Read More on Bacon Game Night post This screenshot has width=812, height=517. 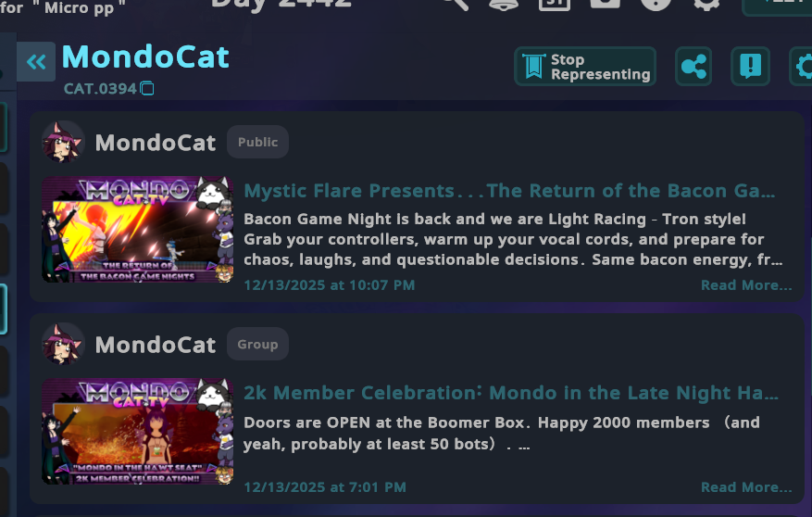tap(746, 285)
